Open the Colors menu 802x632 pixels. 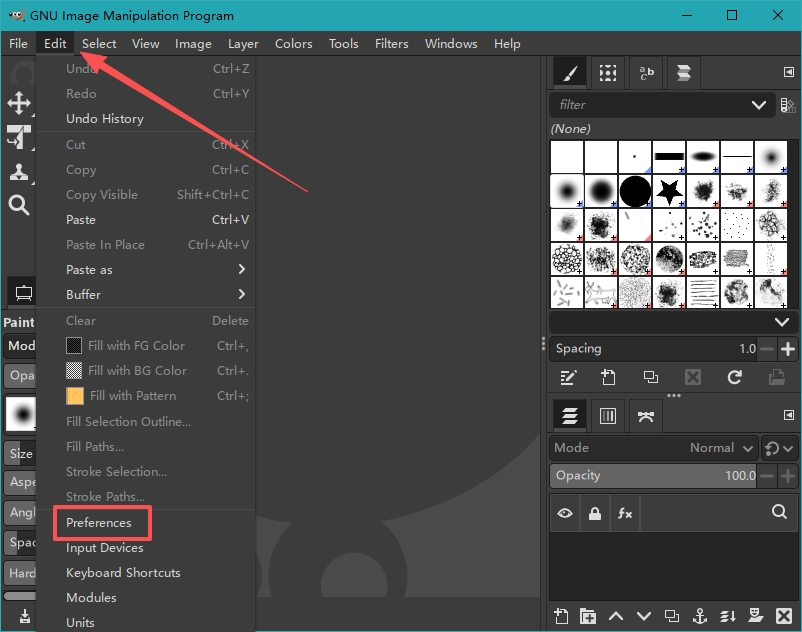[x=294, y=43]
